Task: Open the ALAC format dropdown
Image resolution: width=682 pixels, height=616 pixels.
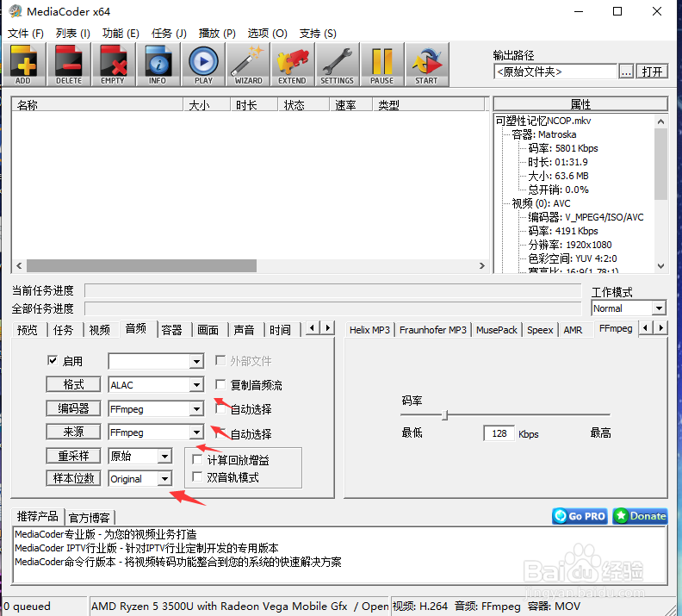Action: click(196, 384)
